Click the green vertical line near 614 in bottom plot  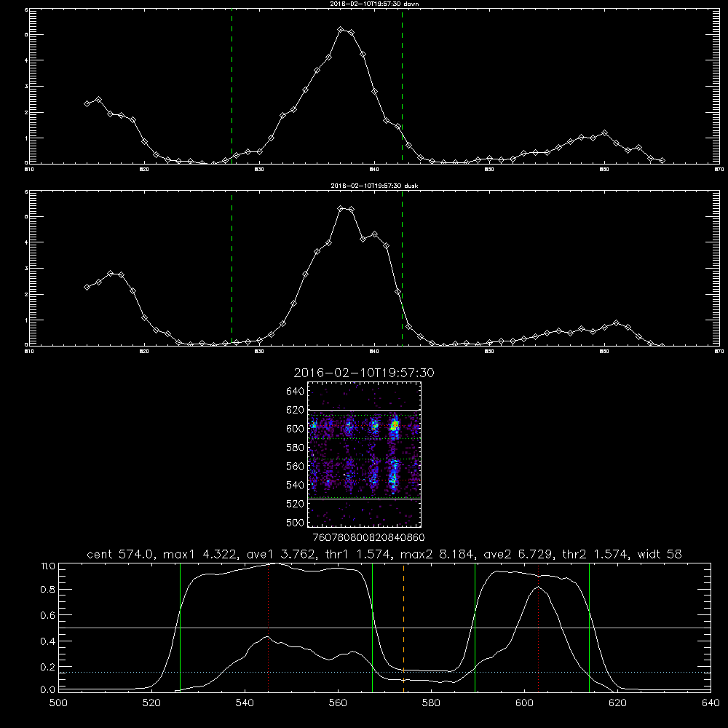(x=589, y=628)
